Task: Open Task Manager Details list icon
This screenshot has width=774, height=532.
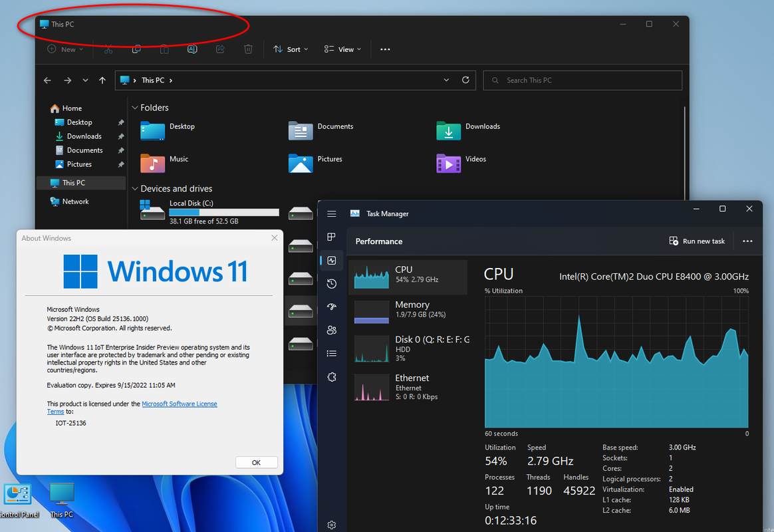Action: (x=332, y=353)
